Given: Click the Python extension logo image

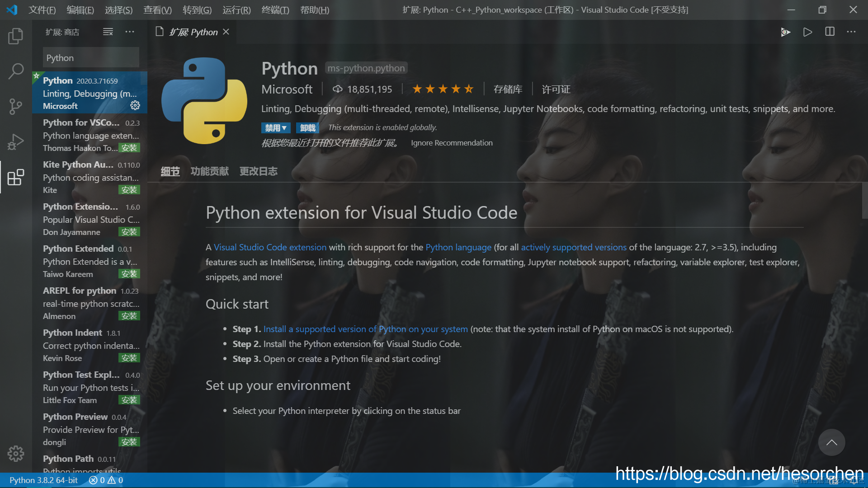Looking at the screenshot, I should tap(204, 100).
